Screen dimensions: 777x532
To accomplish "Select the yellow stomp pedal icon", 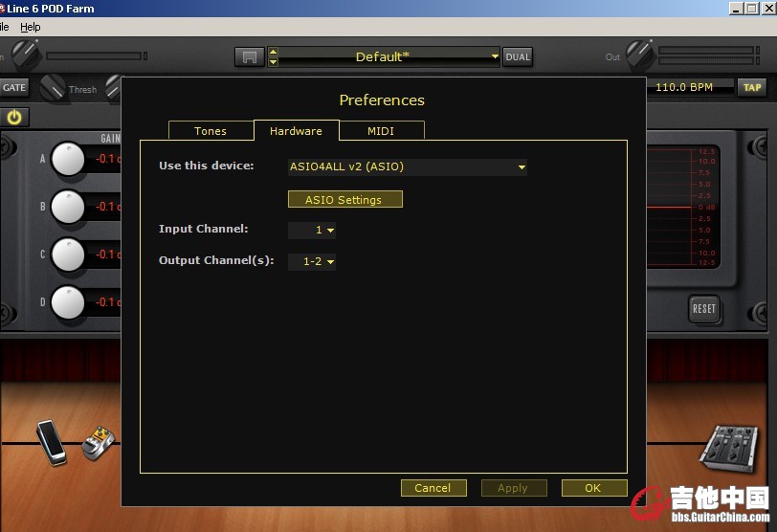I will (99, 442).
